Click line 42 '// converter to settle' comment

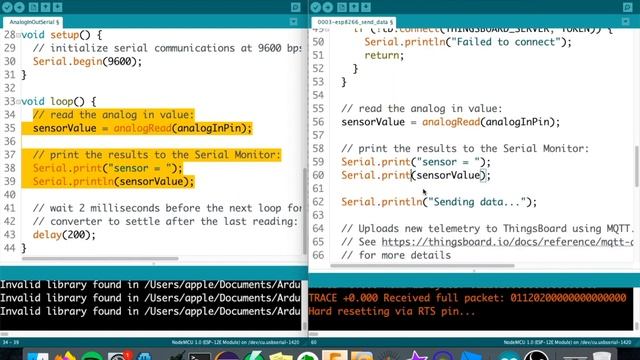pyautogui.click(x=165, y=222)
